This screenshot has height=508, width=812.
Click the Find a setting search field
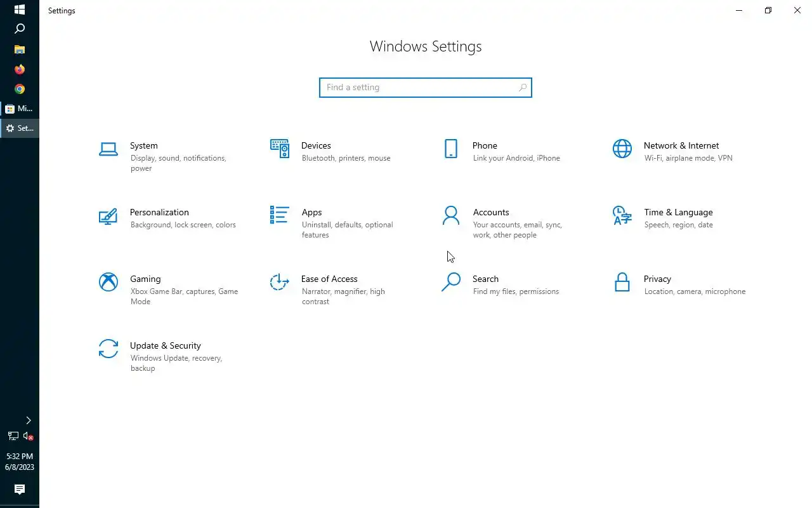coord(426,88)
